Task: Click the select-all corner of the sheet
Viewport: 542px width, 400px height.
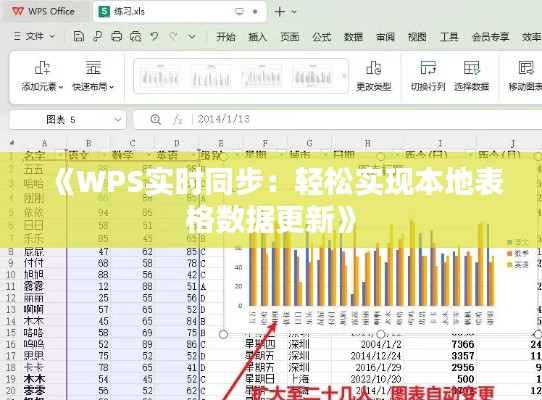Action: point(11,142)
